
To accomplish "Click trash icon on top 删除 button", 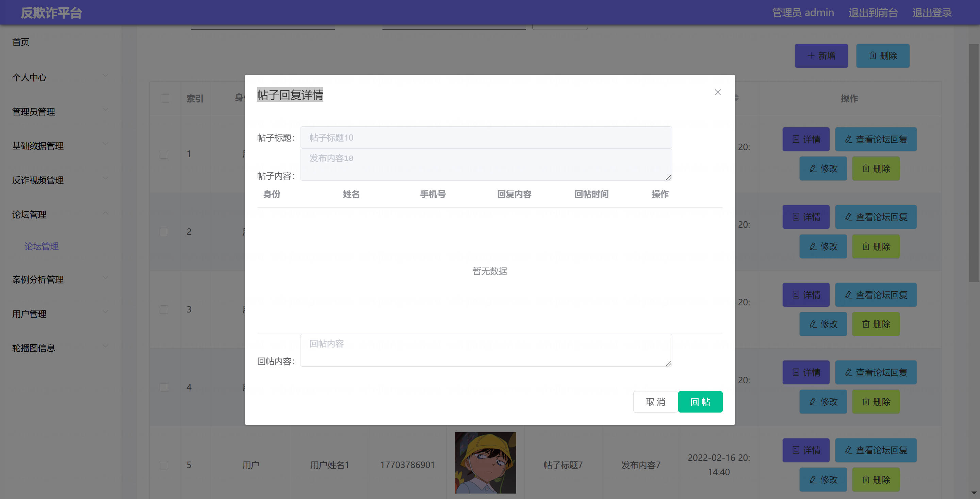I will (x=873, y=55).
